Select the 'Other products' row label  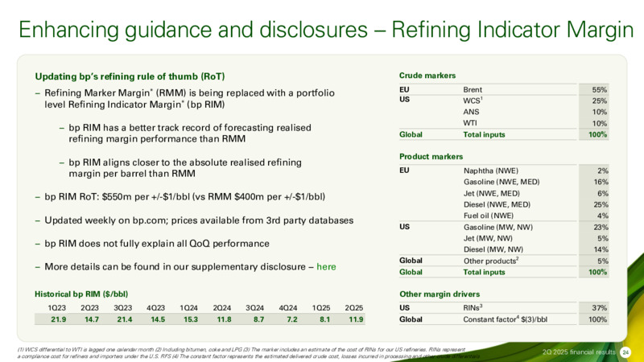(x=490, y=261)
